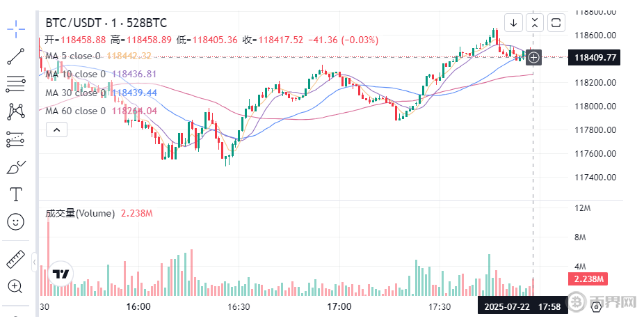Open the Fibonacci and horizontal lines tool
The image size is (644, 321).
pos(15,84)
